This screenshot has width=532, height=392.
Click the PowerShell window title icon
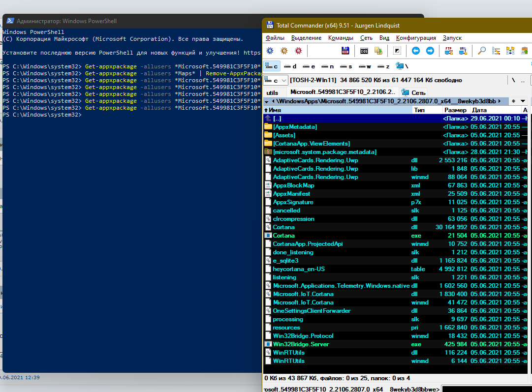click(10, 21)
